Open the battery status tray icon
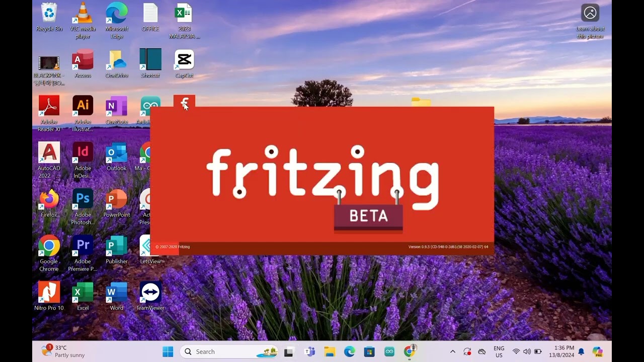 tap(538, 351)
